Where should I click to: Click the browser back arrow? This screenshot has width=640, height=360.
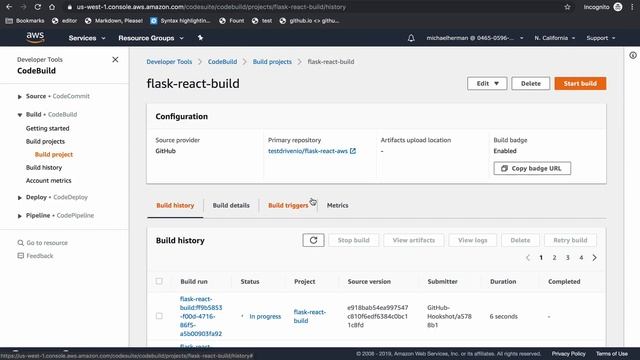9,7
